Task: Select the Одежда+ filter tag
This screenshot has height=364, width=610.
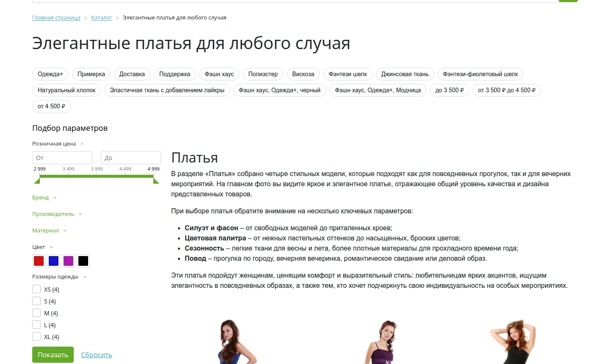Action: [50, 74]
